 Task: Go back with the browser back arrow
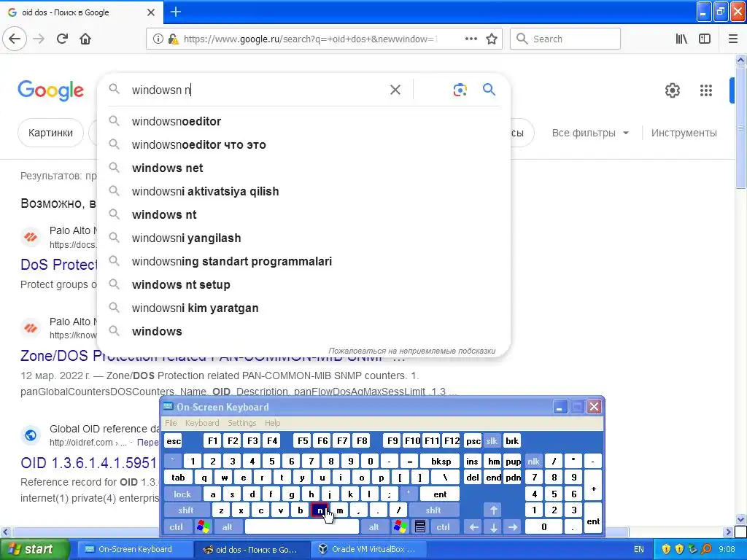[x=15, y=39]
